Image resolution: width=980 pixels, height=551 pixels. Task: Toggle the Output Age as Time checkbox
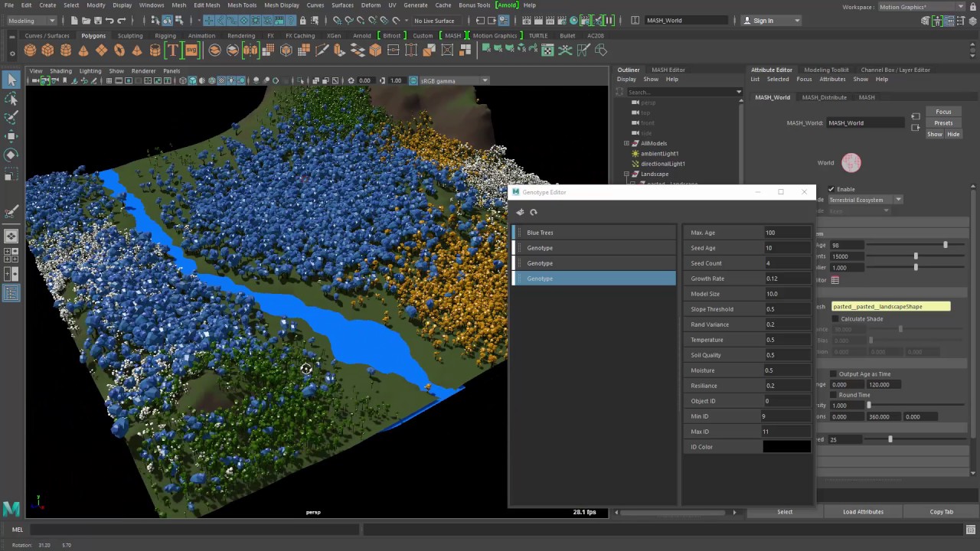[834, 374]
